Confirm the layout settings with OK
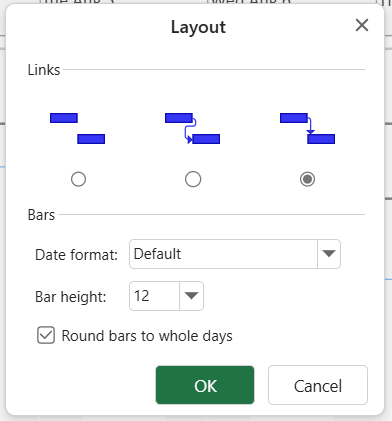This screenshot has width=392, height=421. [x=205, y=385]
